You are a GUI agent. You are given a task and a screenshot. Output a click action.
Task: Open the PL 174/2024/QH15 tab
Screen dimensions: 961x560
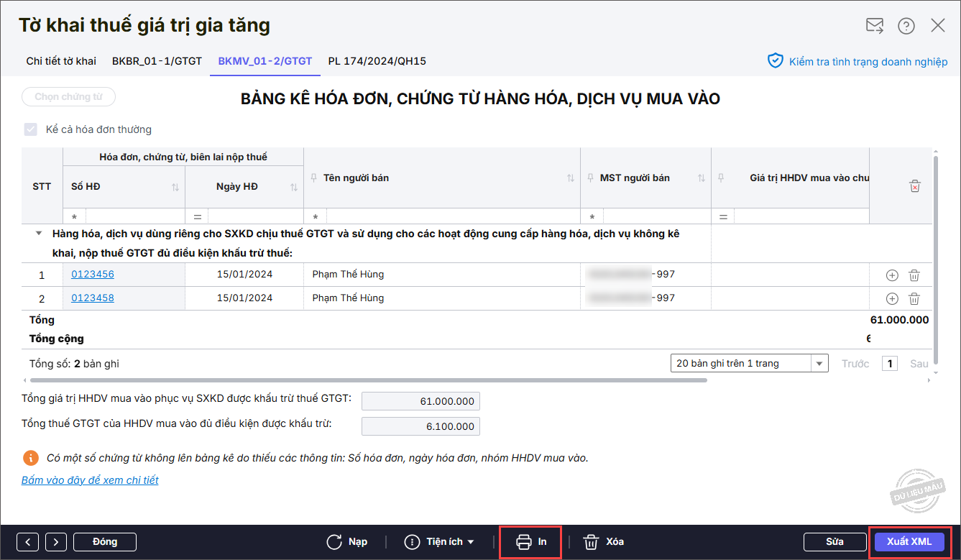(x=377, y=61)
